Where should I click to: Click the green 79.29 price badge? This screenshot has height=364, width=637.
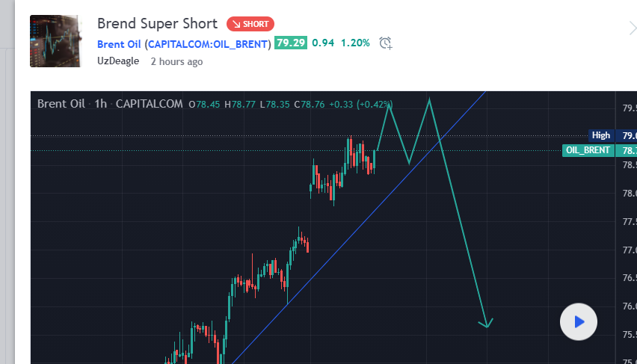click(291, 43)
